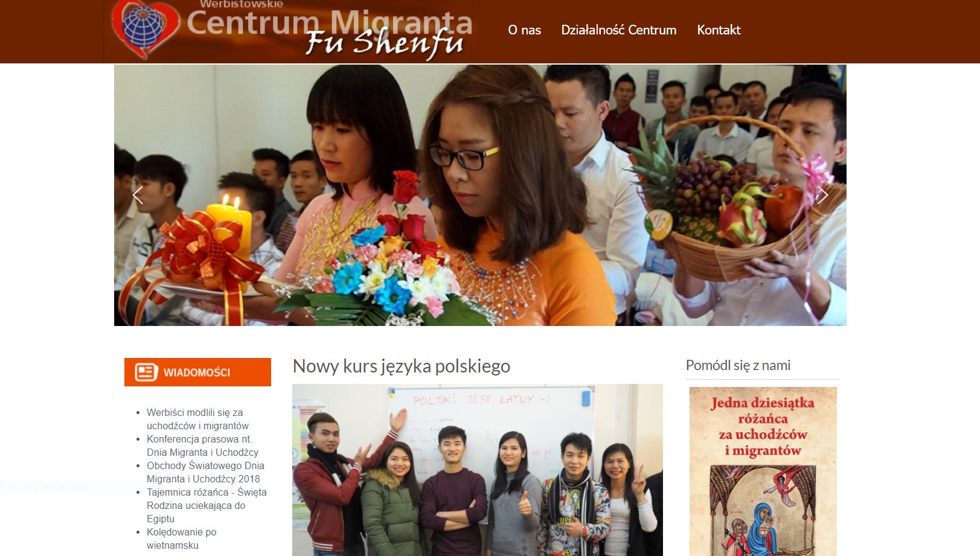Image resolution: width=980 pixels, height=556 pixels.
Task: Open the Nowy kurs języka polskiego headline
Action: point(402,366)
